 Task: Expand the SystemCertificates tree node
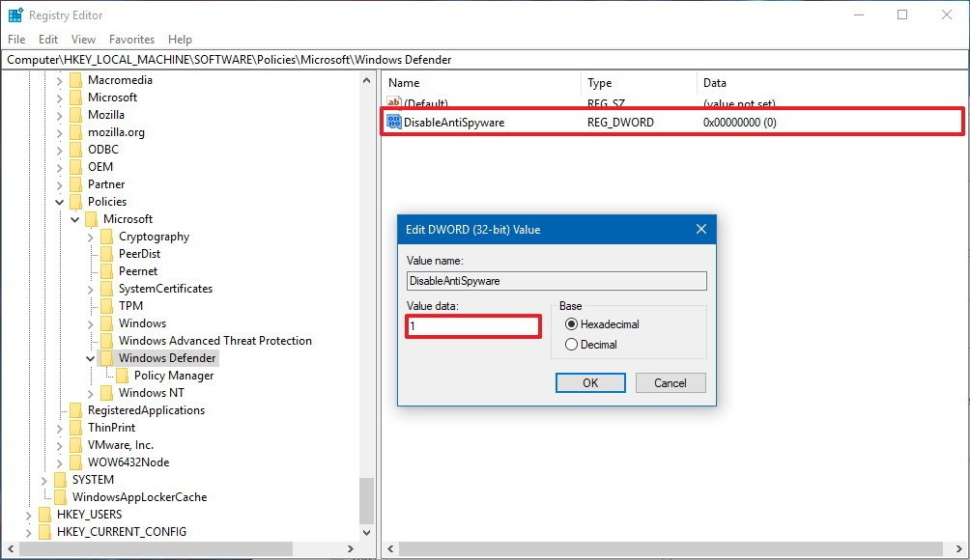(90, 289)
